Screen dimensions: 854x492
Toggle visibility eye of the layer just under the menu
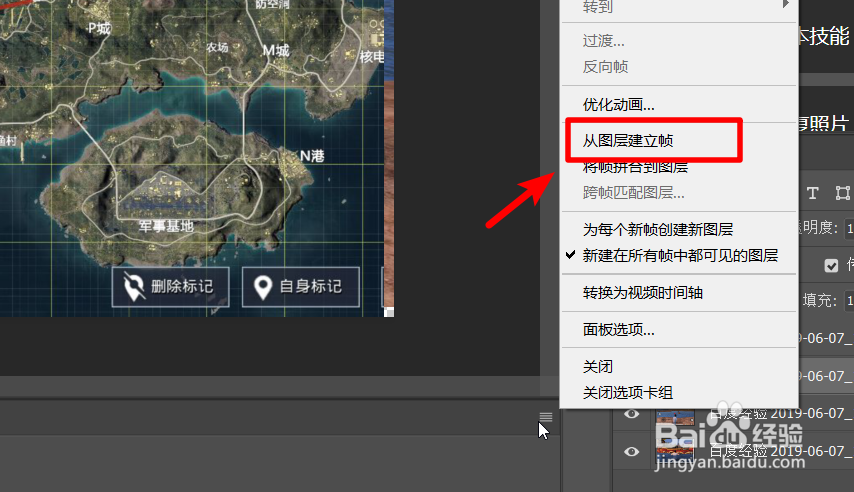[x=631, y=414]
